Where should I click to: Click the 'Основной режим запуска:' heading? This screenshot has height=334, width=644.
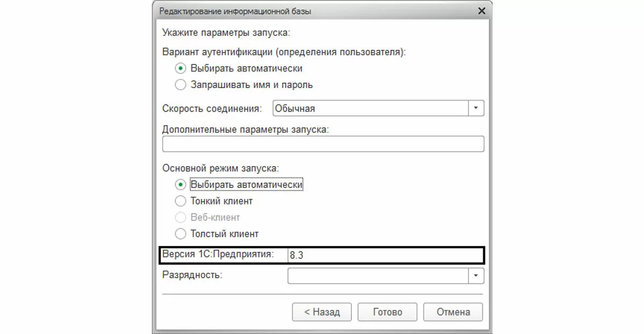221,168
